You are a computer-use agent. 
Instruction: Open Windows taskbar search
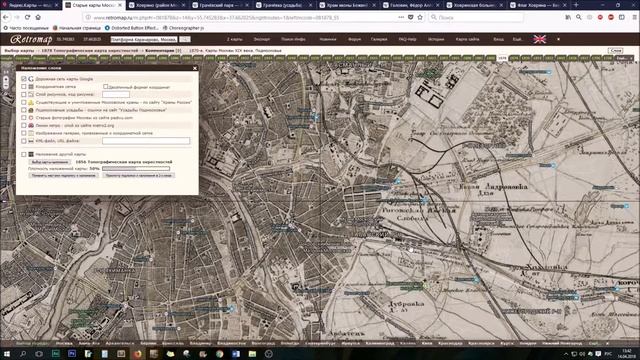coord(23,353)
